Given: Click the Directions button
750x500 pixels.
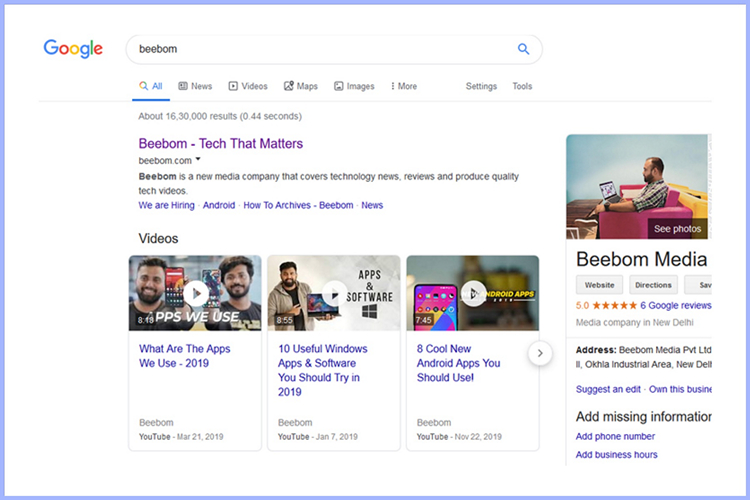Looking at the screenshot, I should click(x=653, y=285).
